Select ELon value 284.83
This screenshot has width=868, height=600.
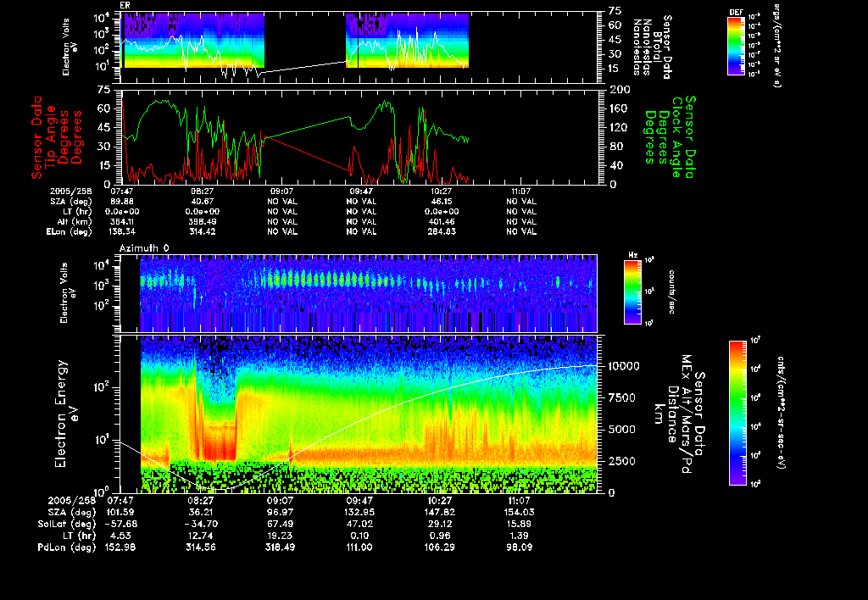(441, 232)
